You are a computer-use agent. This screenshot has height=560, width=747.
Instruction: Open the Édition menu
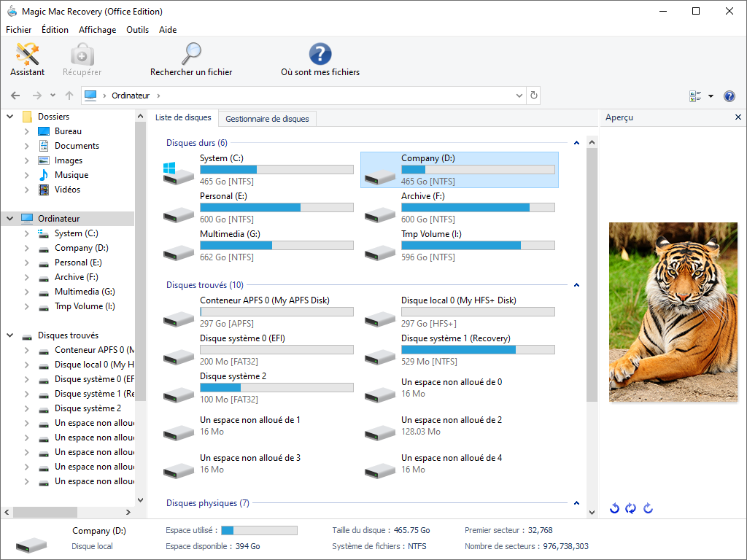coord(55,29)
